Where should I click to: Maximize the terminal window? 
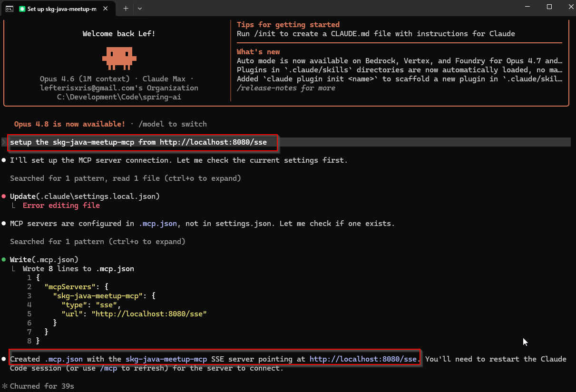tap(549, 7)
